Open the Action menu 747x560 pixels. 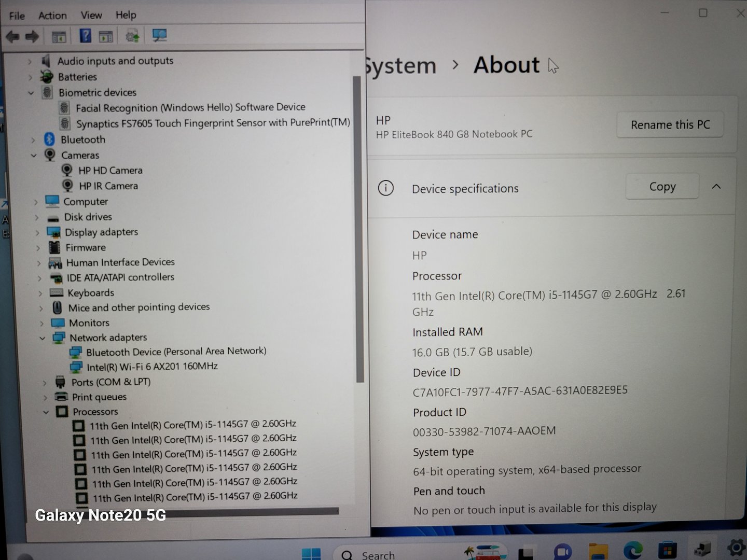(x=52, y=16)
